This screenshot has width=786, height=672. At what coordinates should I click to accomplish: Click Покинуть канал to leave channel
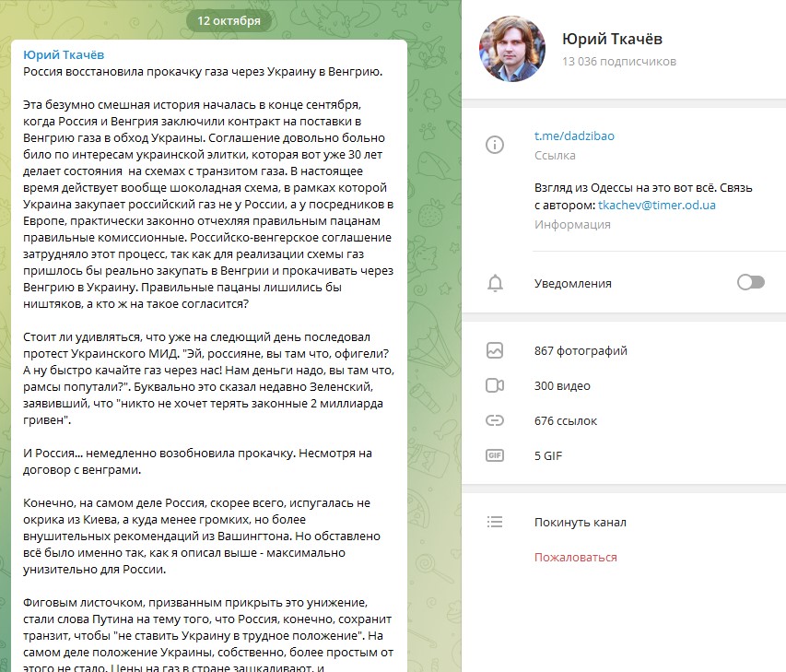580,523
